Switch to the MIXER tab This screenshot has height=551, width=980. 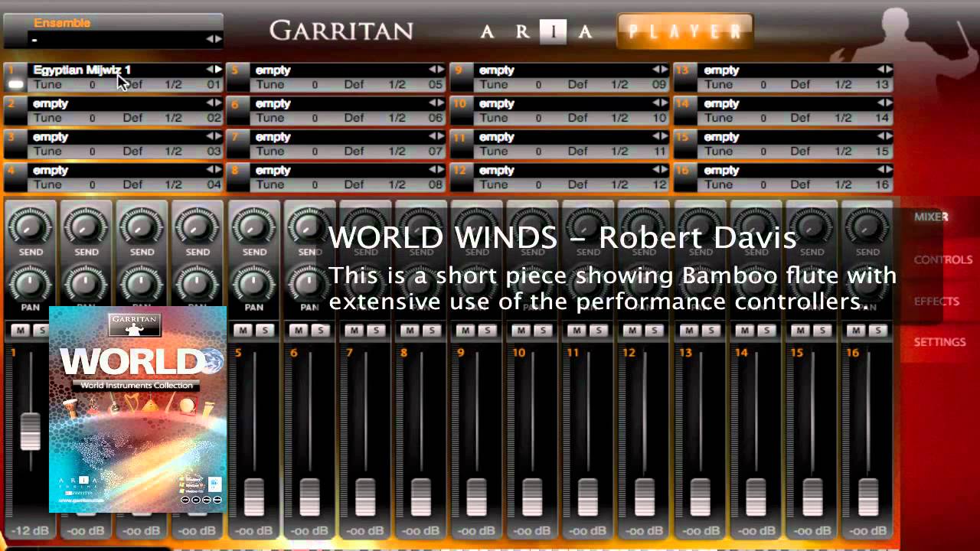931,217
